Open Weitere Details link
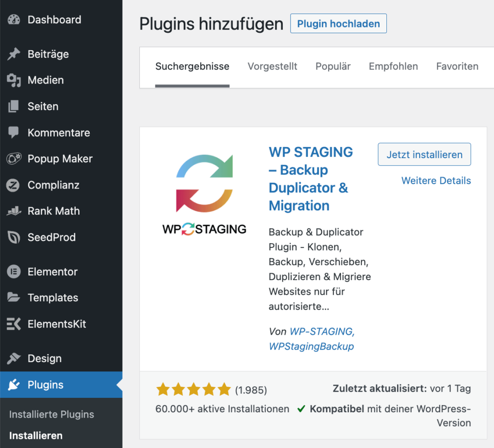Viewport: 494px width, 448px height. tap(436, 180)
